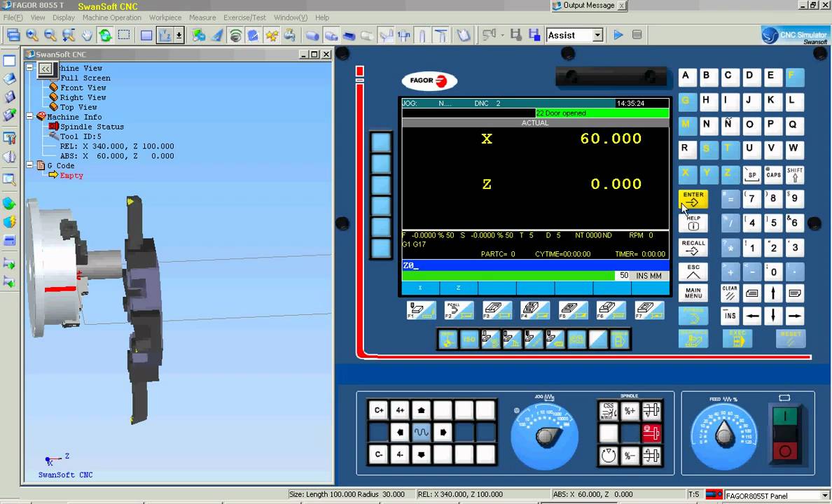Click the jog right arrow key
This screenshot has height=504, width=832.
tap(443, 433)
